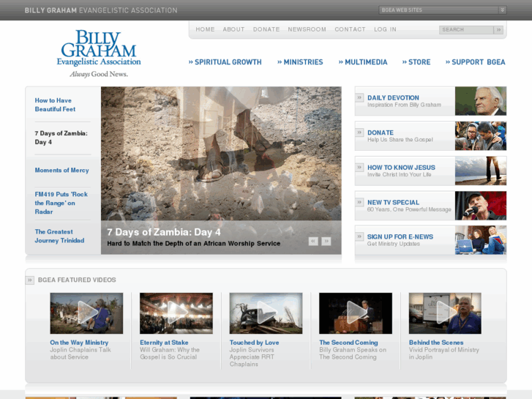Select 'Moments of Mercy' story
Viewport: 532px width, 399px height.
[61, 170]
